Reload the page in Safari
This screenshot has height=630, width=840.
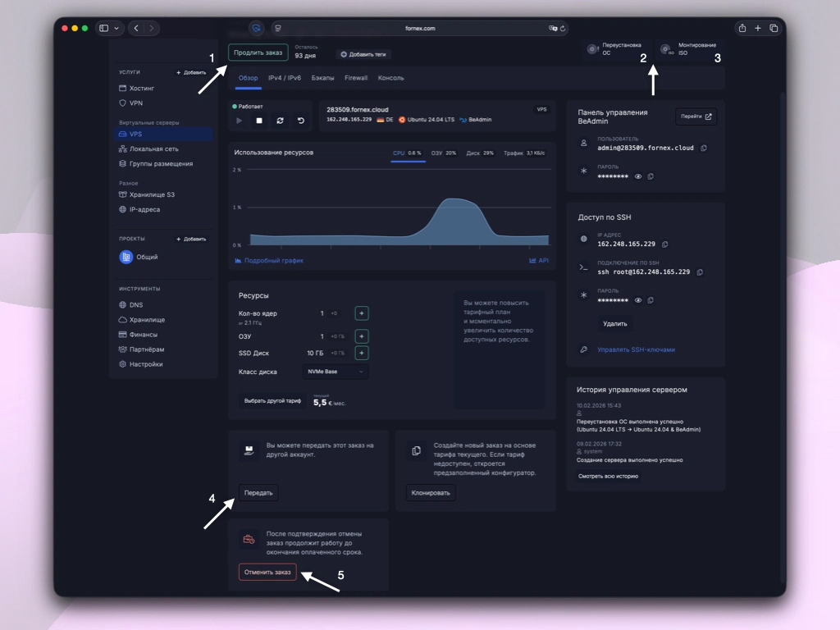(x=563, y=29)
